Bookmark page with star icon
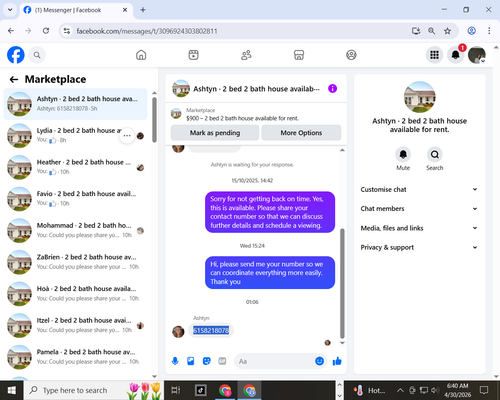The image size is (500, 400). point(447,31)
